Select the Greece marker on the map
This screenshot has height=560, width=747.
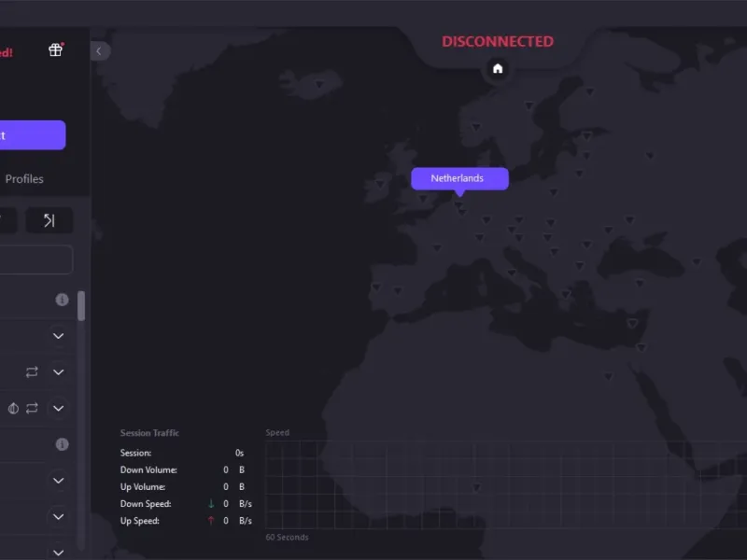pyautogui.click(x=566, y=294)
